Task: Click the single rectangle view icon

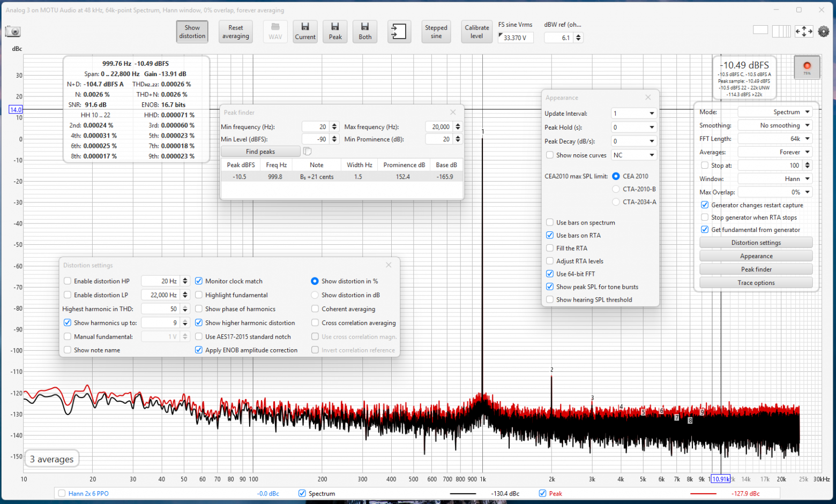Action: [760, 30]
